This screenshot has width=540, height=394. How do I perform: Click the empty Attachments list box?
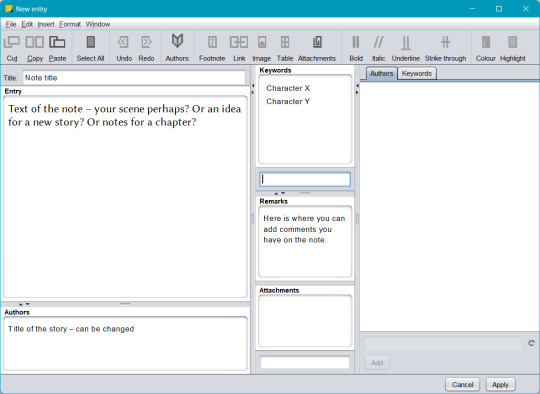pos(305,321)
